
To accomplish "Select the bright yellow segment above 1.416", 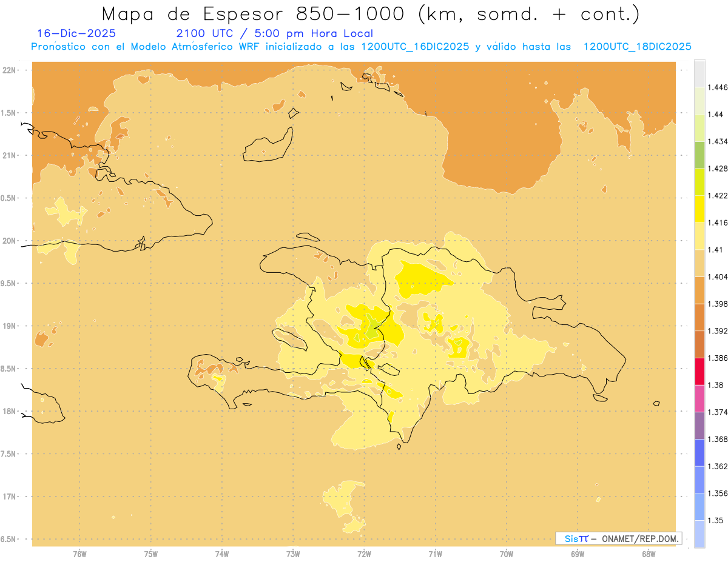I will point(699,209).
